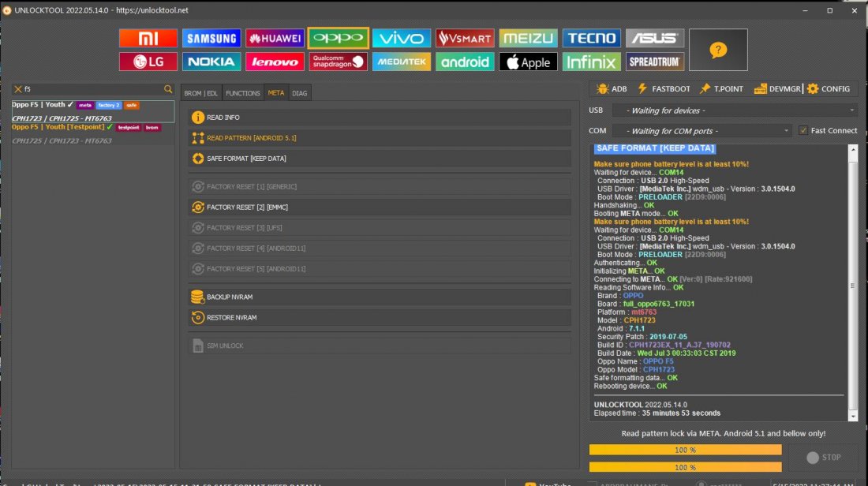Select the Xiaomi MI brand logo
The width and height of the screenshot is (868, 486).
[148, 38]
